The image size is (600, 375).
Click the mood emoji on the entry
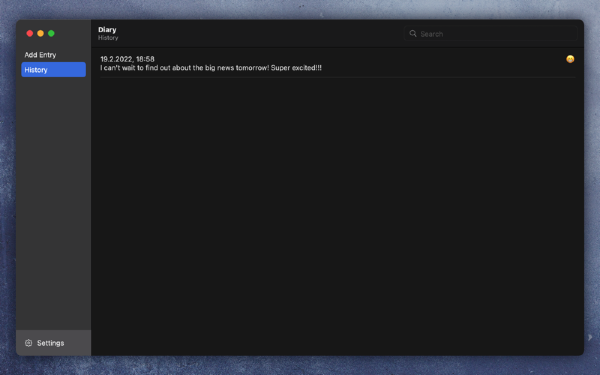[x=570, y=59]
